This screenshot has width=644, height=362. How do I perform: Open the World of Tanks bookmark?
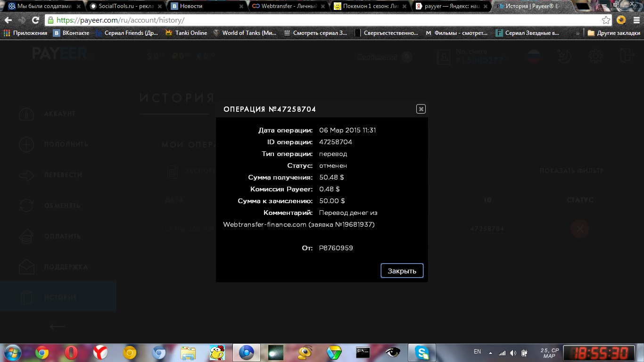[x=245, y=33]
